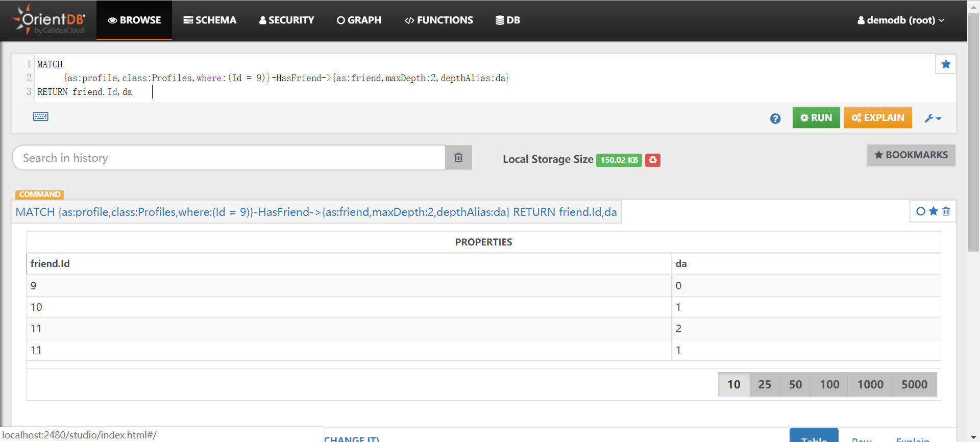The height and width of the screenshot is (442, 980).
Task: Set page size to 25
Action: (x=764, y=384)
